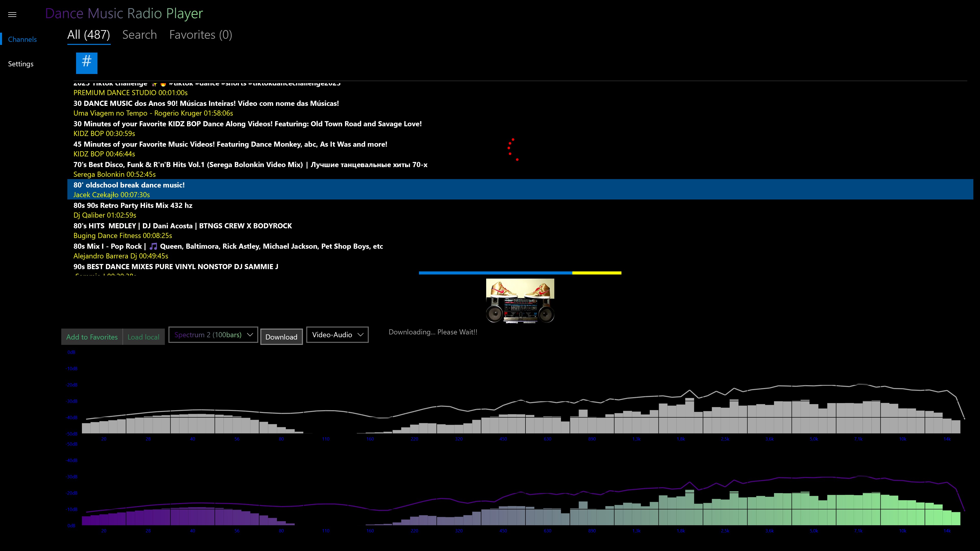Expand the Video-Audio format dropdown
This screenshot has height=551, width=980.
click(x=337, y=335)
